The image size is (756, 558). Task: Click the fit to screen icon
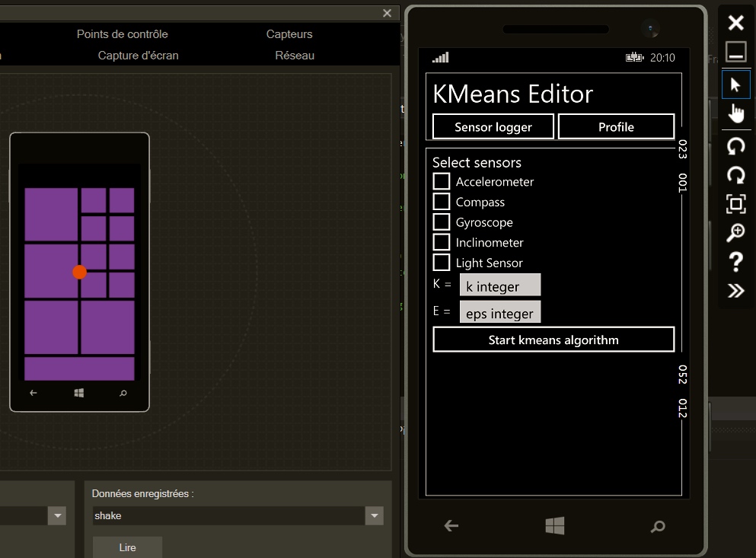click(735, 204)
